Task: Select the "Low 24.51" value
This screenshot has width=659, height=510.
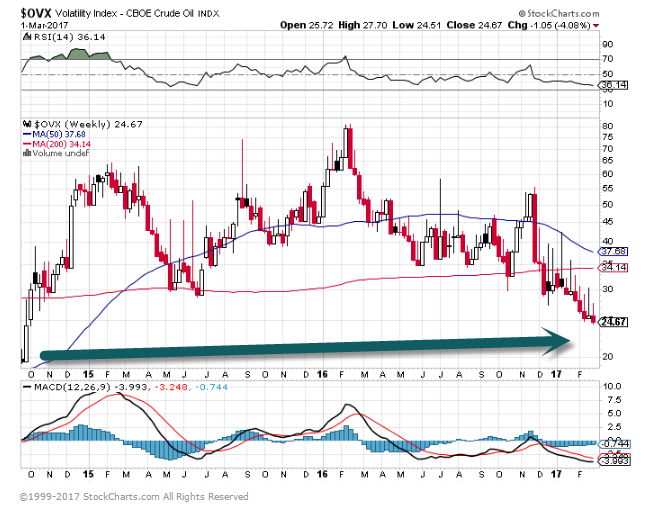Action: click(417, 25)
